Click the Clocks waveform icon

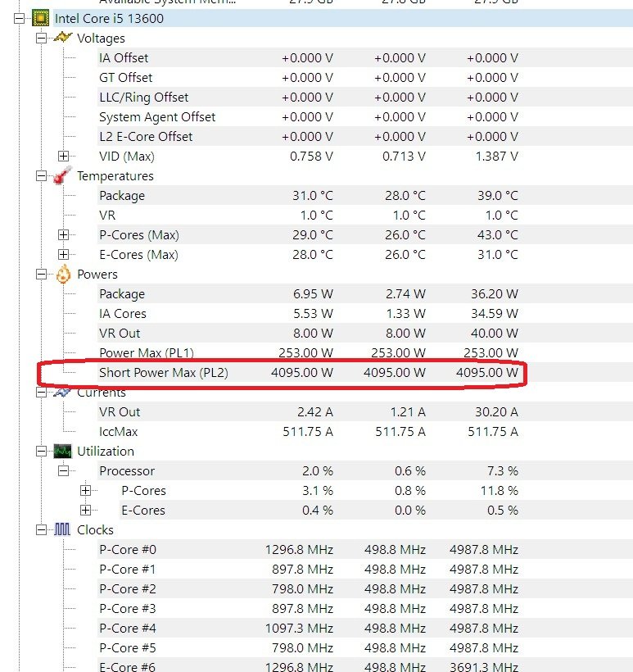pos(62,529)
